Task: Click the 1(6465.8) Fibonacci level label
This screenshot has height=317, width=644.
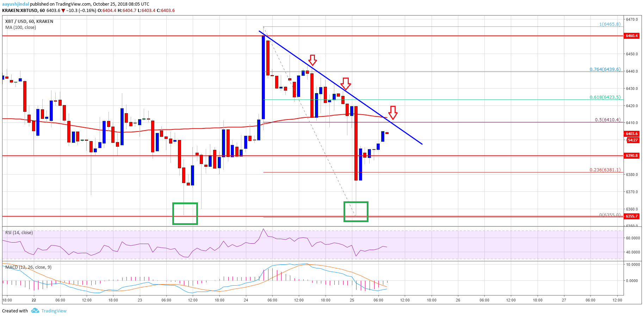Action: pyautogui.click(x=610, y=24)
